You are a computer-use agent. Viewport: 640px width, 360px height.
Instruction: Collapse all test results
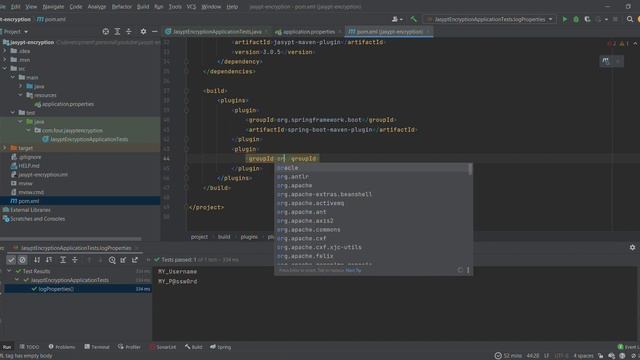(x=75, y=260)
